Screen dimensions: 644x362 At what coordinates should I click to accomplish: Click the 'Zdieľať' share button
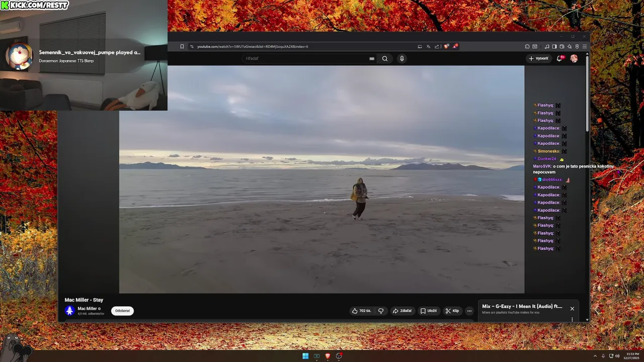point(402,311)
